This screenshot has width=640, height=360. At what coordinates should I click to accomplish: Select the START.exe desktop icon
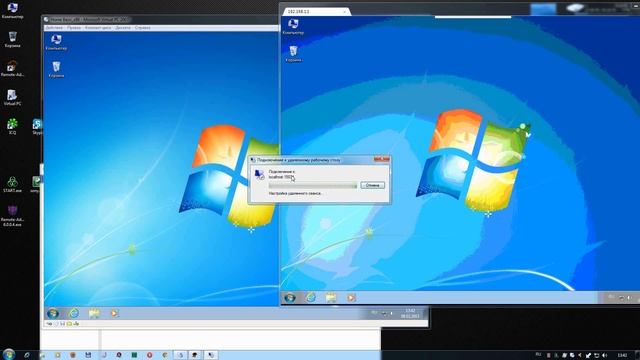point(12,184)
